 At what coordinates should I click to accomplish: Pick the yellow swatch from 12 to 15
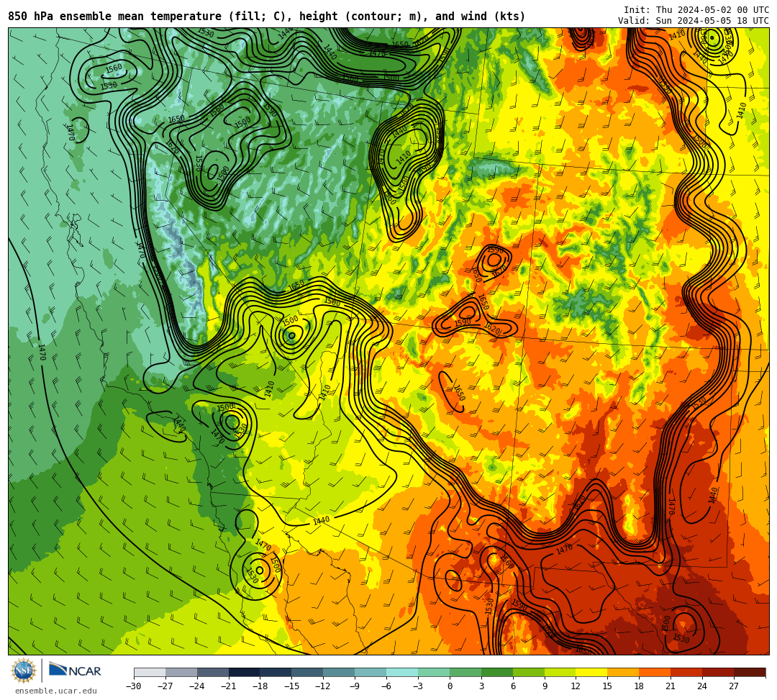[592, 672]
